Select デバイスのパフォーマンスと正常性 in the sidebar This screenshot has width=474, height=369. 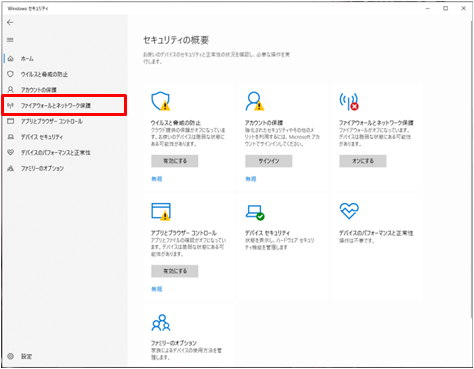point(56,153)
